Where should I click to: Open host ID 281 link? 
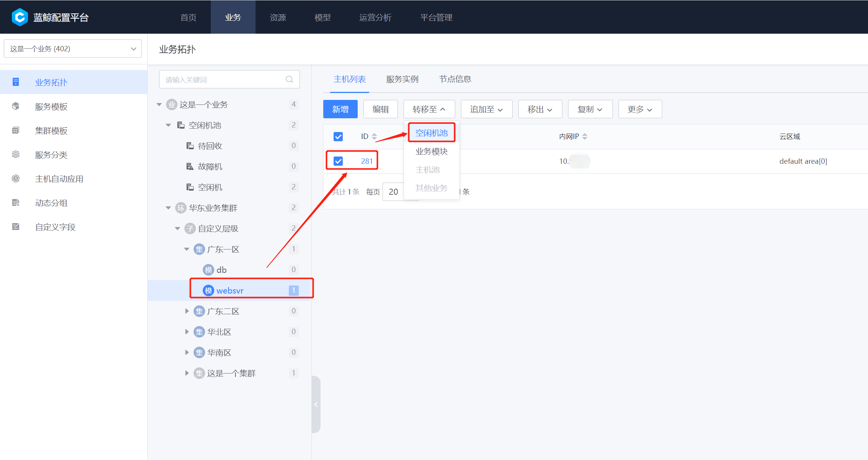[367, 161]
